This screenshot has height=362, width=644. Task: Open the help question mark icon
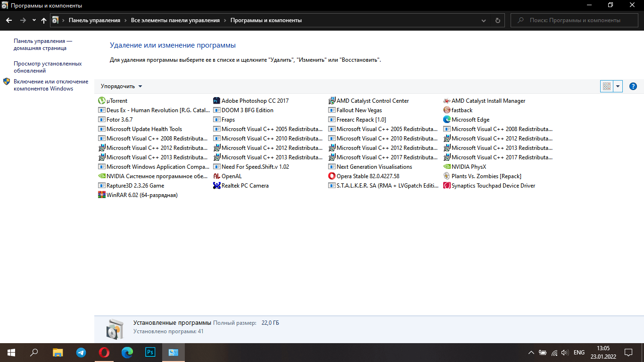[633, 86]
